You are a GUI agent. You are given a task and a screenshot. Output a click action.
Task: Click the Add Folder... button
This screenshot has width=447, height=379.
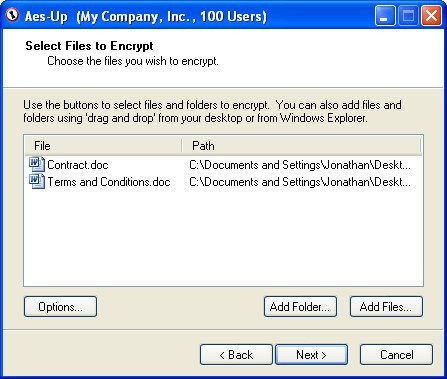click(x=300, y=307)
